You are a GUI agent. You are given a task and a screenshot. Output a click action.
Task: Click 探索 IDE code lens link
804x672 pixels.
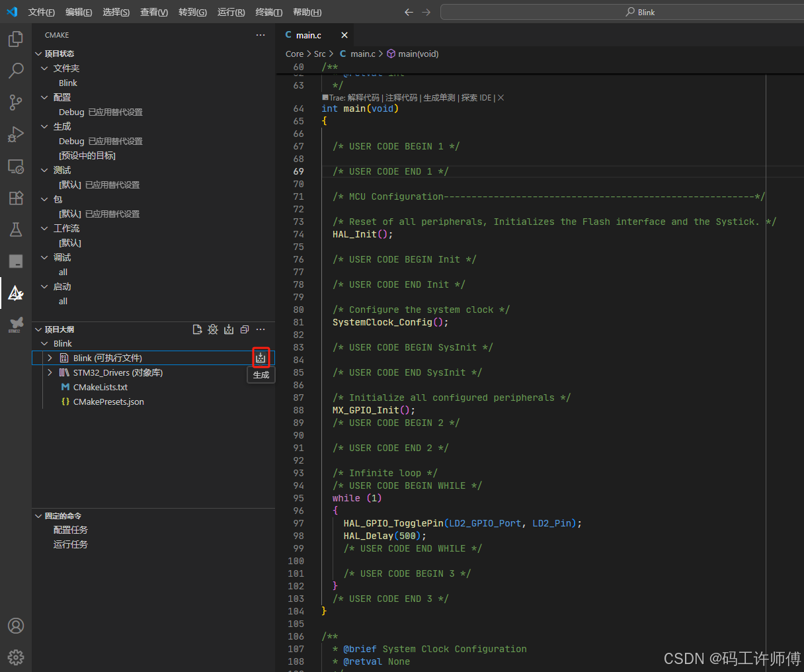pyautogui.click(x=476, y=98)
